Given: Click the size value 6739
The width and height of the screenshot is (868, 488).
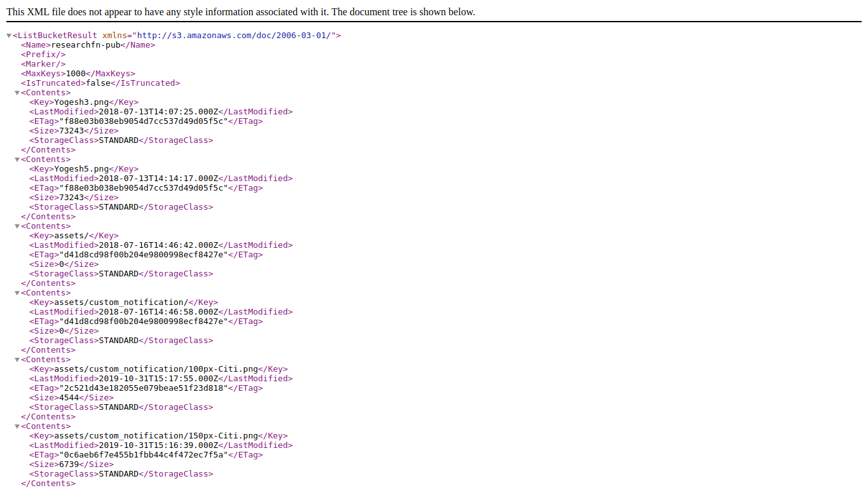Looking at the screenshot, I should 69,464.
